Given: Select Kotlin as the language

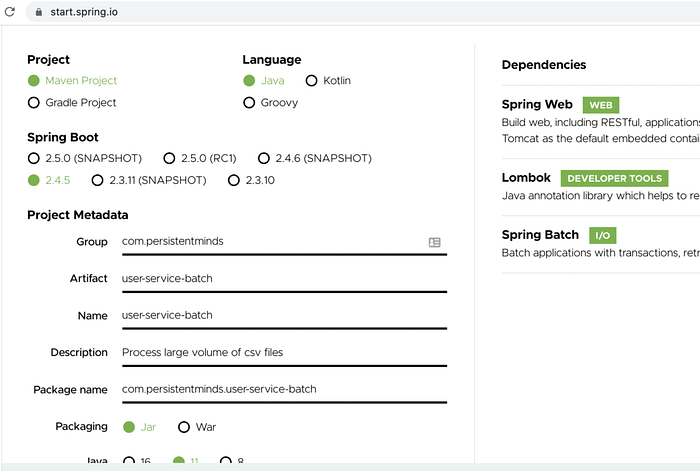Looking at the screenshot, I should point(312,80).
